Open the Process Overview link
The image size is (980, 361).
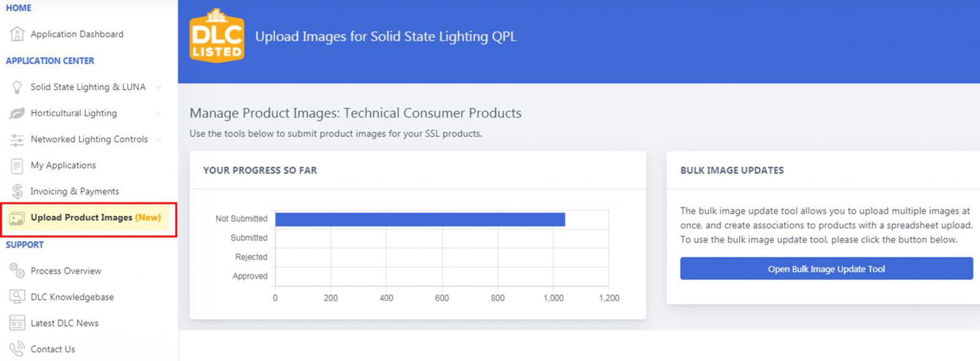(x=66, y=271)
